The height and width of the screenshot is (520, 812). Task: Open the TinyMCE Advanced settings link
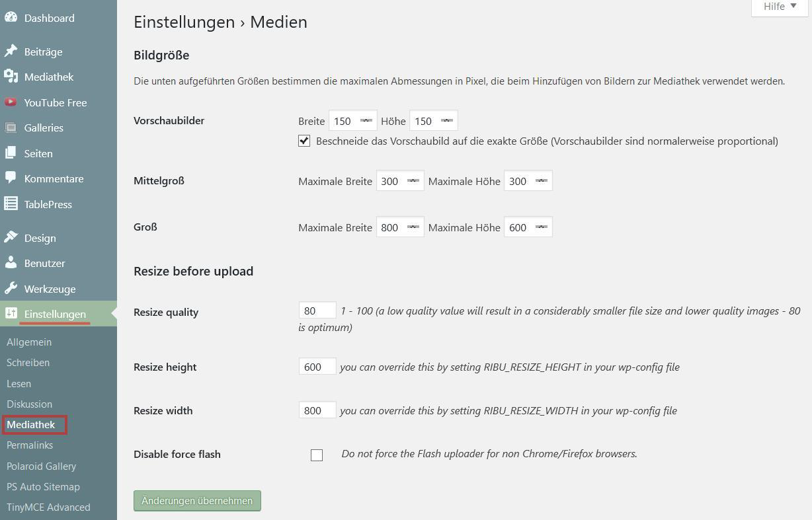(48, 507)
